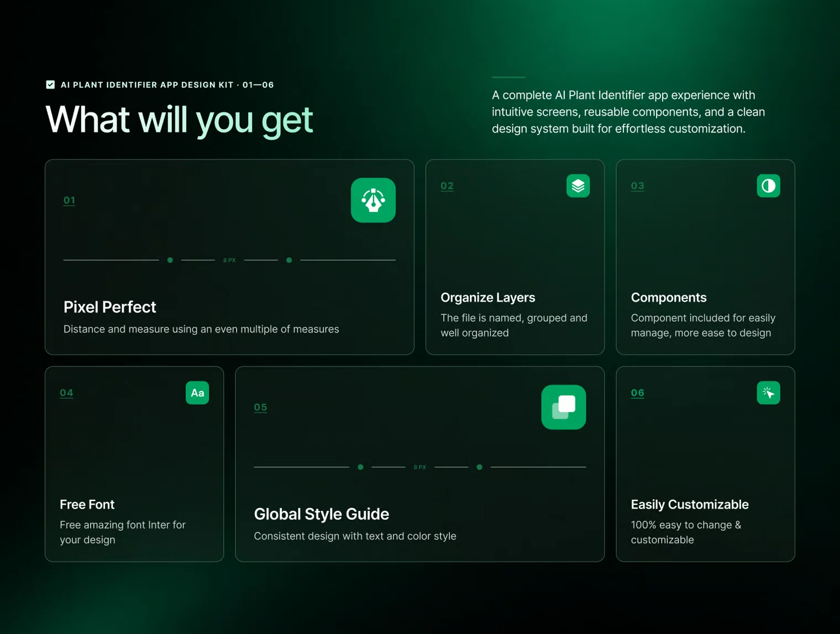
Task: Select the Aa typography icon in Free Font card
Action: (x=197, y=393)
